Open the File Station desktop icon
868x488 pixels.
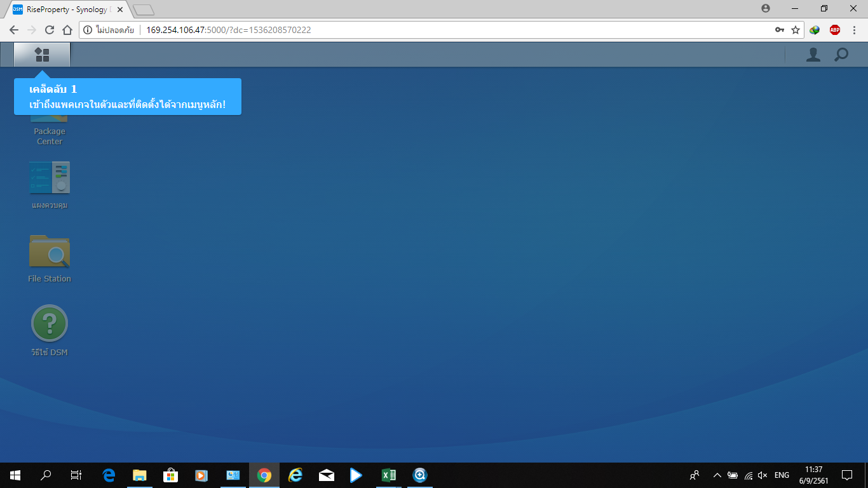[x=50, y=252]
